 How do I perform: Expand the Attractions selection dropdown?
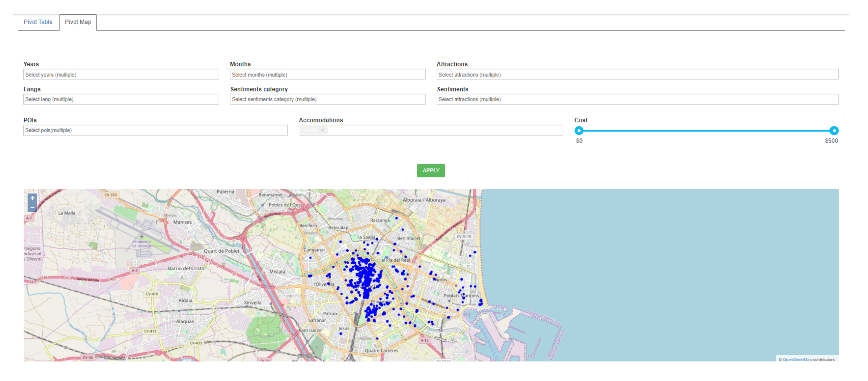click(x=637, y=75)
